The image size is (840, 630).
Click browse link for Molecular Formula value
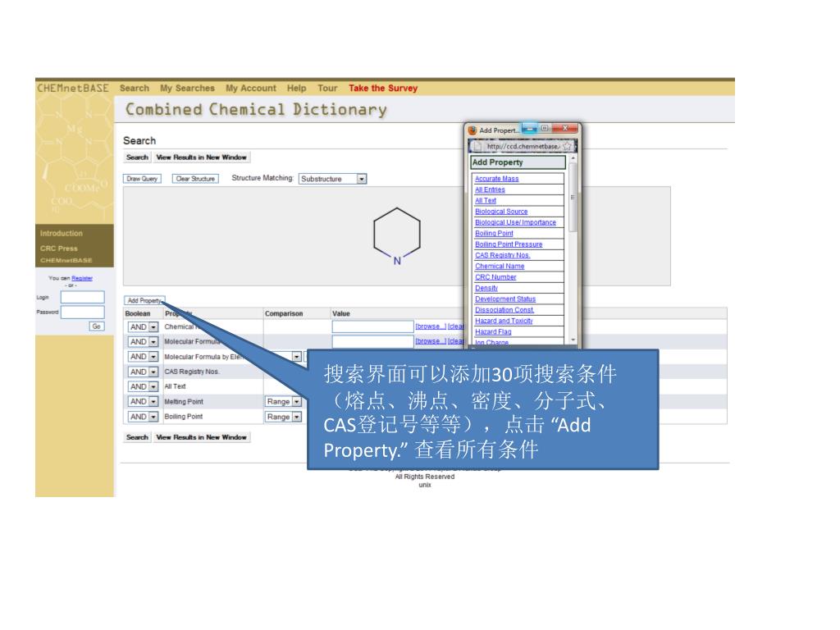pyautogui.click(x=430, y=341)
